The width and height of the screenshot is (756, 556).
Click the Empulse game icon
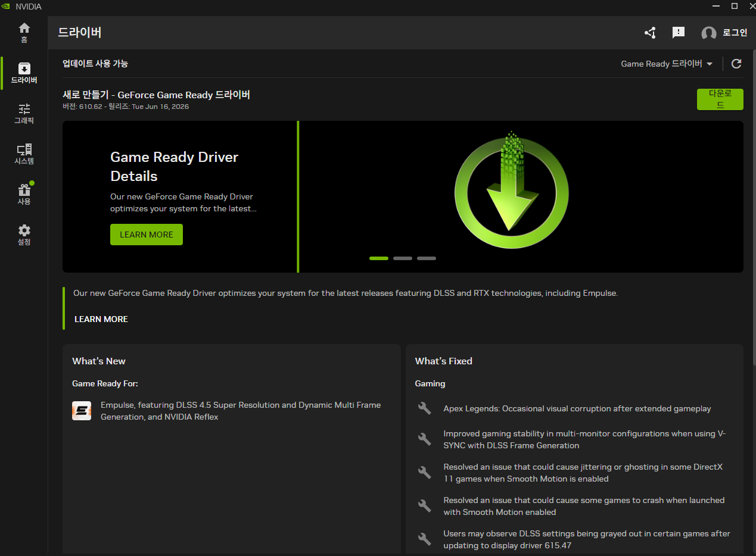click(82, 411)
